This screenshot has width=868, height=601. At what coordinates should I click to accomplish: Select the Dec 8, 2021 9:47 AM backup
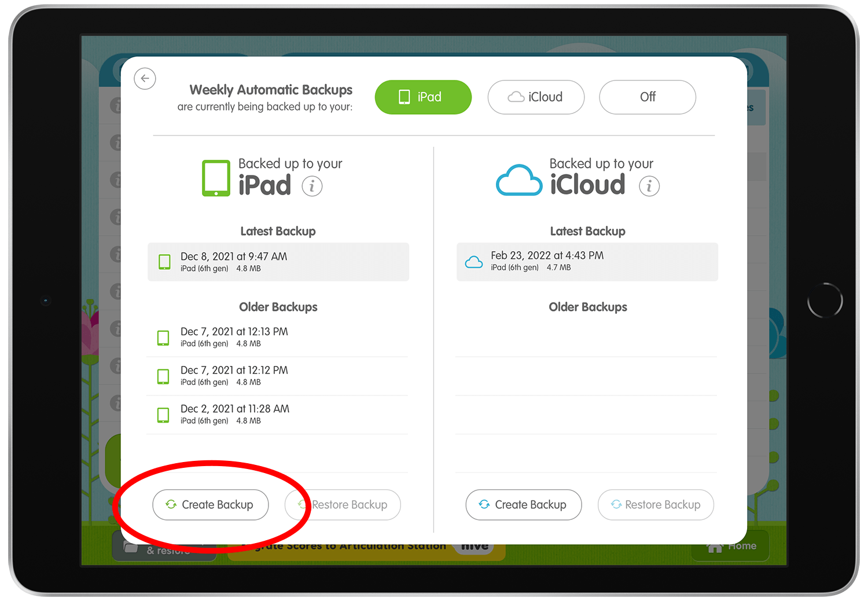click(x=278, y=262)
